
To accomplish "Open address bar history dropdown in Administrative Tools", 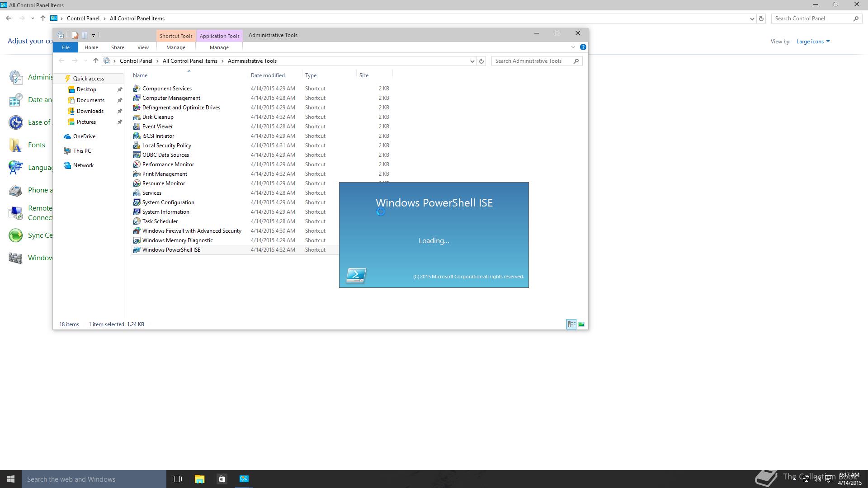I will click(x=472, y=61).
